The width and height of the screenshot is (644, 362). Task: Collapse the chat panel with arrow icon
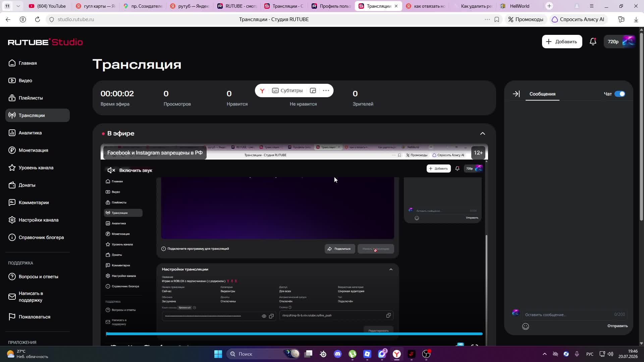[x=516, y=94]
